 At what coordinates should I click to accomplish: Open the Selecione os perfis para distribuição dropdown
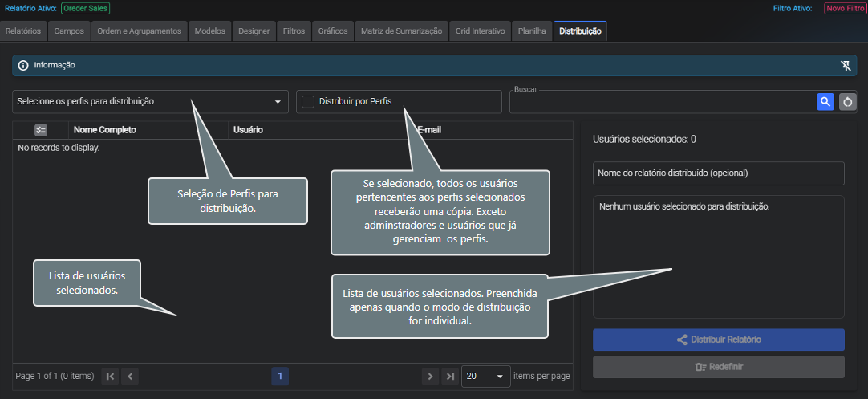(150, 102)
